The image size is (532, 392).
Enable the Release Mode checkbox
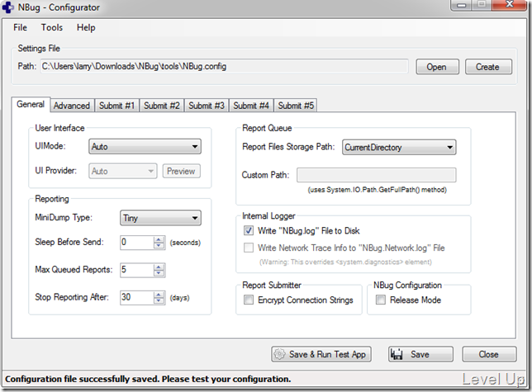point(381,300)
